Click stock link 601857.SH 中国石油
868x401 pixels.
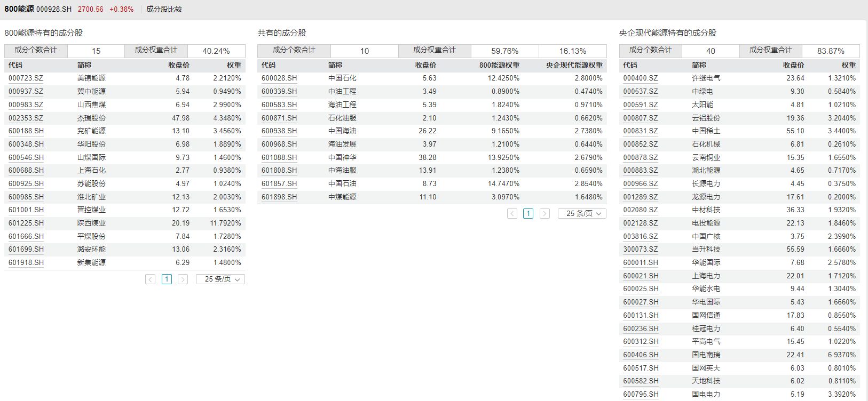click(x=279, y=184)
